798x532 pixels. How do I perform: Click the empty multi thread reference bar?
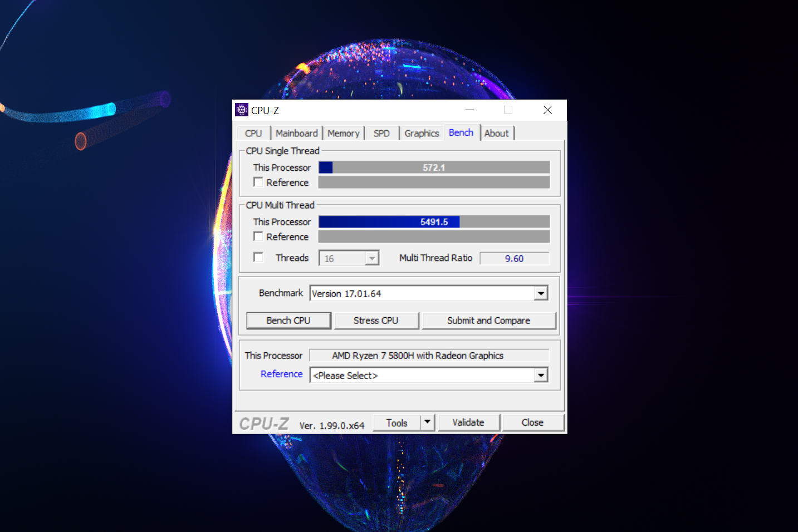[x=434, y=237]
